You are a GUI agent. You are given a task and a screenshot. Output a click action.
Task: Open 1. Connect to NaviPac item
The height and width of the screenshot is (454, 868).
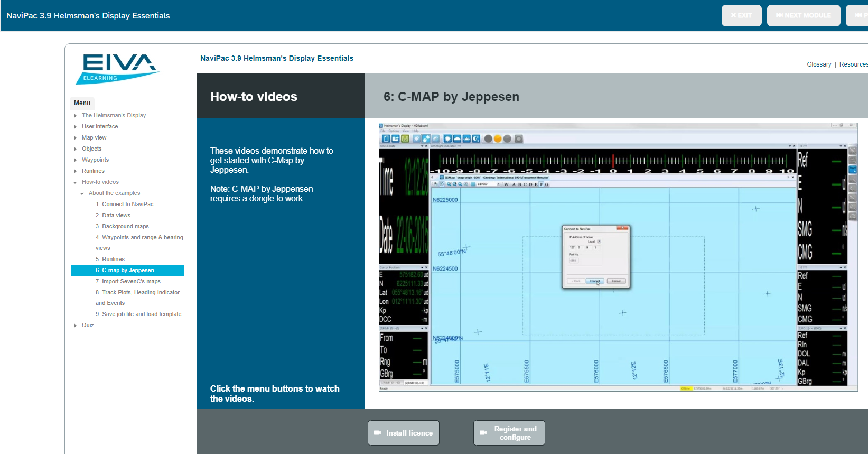125,204
